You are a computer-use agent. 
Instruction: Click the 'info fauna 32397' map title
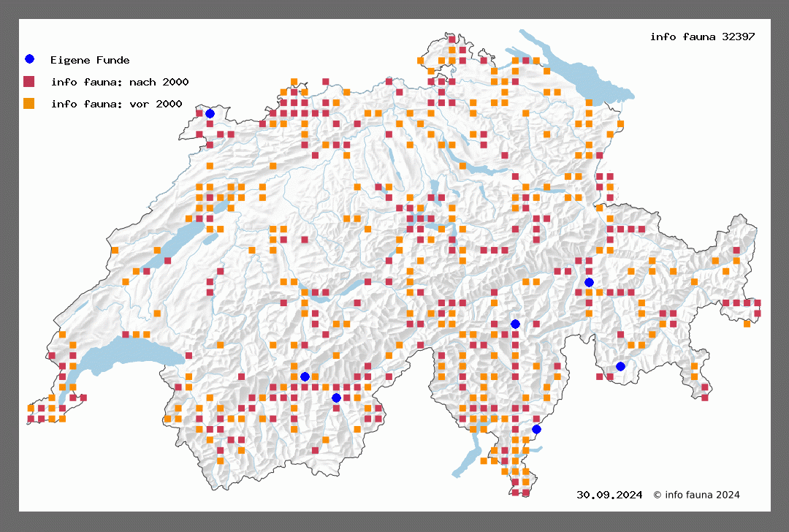coord(702,37)
